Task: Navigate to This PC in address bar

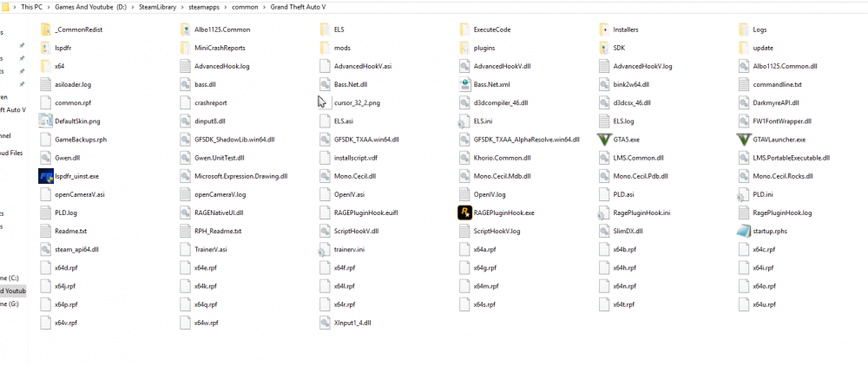Action: (30, 6)
